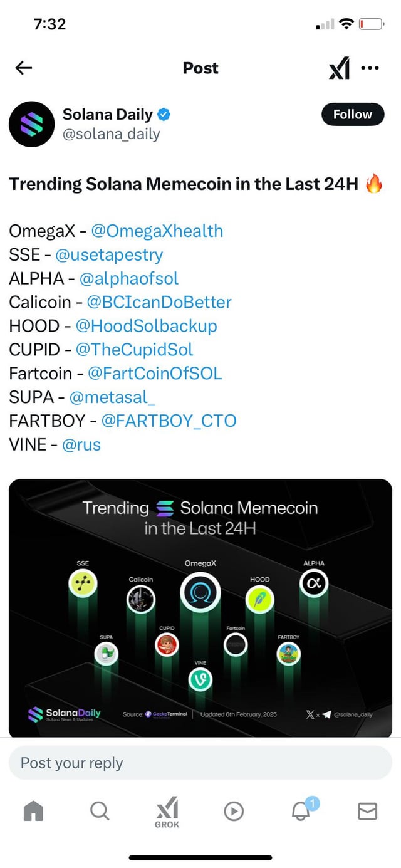Image resolution: width=401 pixels, height=868 pixels.
Task: Tap the @FARTBOY_CTO mention
Action: 169,421
